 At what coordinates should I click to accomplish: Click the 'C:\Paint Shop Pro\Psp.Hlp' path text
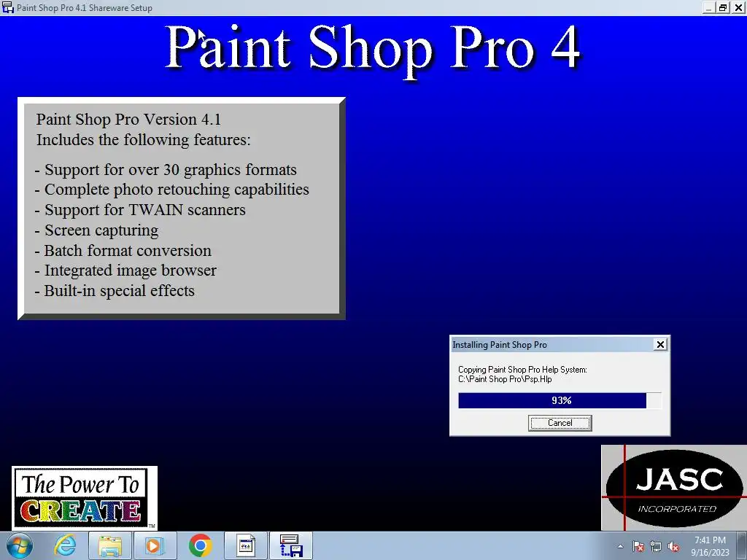[505, 379]
